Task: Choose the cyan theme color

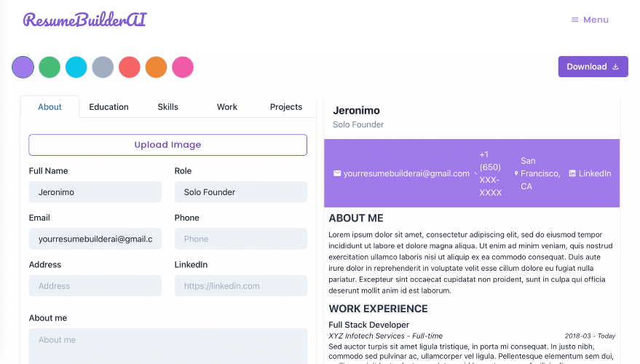Action: 76,67
